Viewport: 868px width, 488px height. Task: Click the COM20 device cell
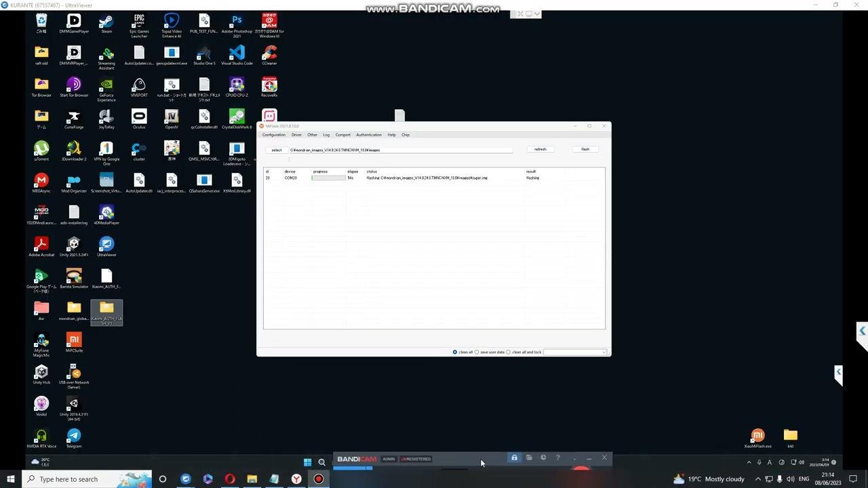[x=291, y=178]
